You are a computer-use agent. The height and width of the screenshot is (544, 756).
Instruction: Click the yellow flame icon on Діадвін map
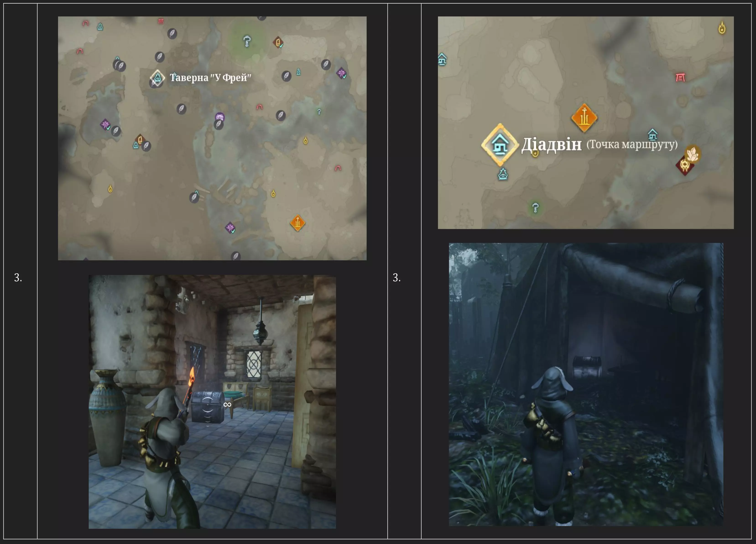722,28
